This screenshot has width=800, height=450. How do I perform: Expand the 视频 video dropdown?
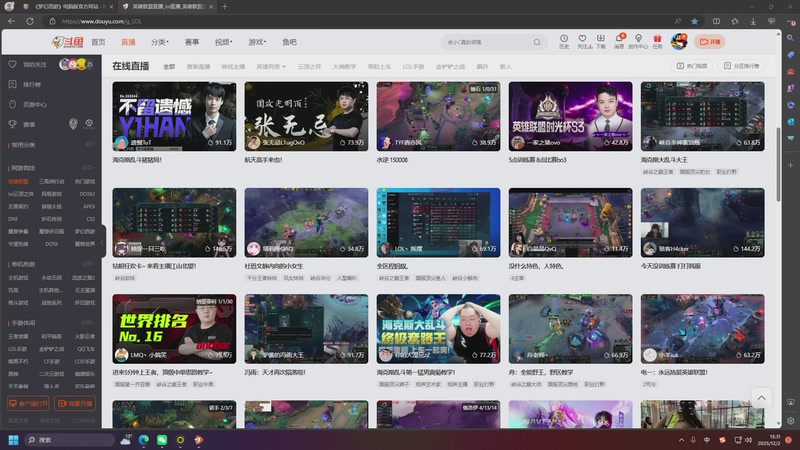pyautogui.click(x=223, y=42)
